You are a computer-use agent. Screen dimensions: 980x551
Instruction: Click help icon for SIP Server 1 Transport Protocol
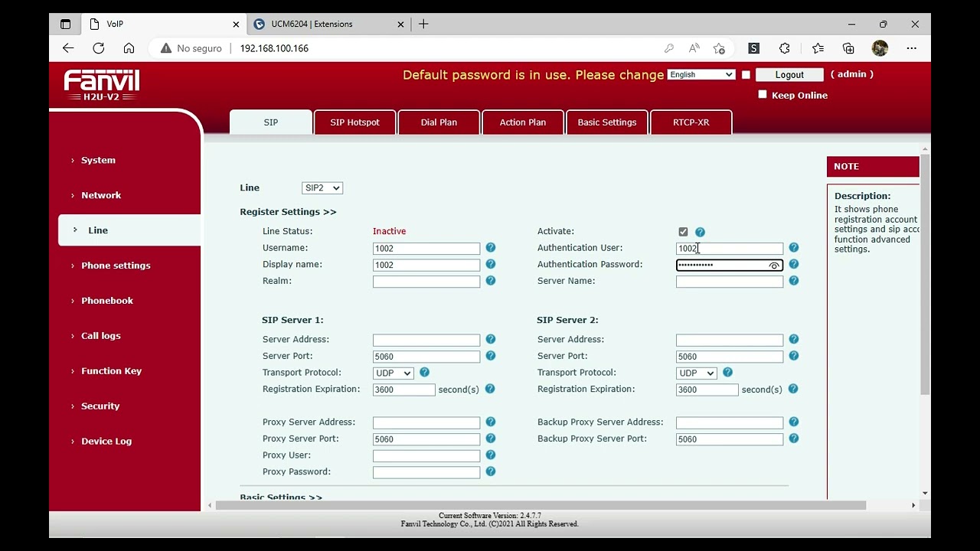pos(424,373)
